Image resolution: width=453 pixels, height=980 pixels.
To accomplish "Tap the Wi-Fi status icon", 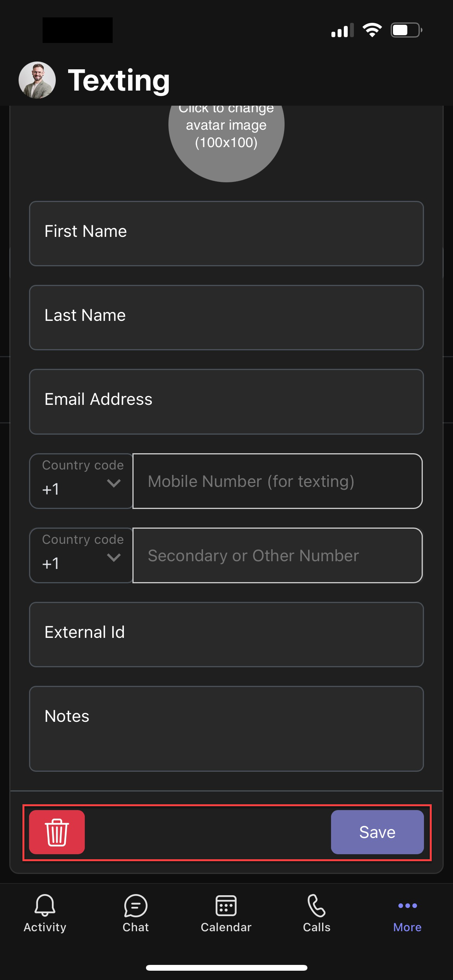I will pos(372,30).
